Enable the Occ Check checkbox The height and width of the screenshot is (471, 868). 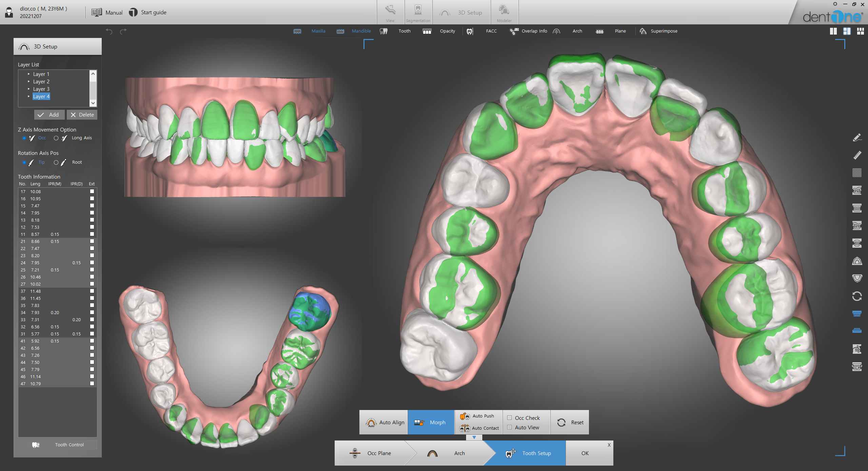point(509,418)
